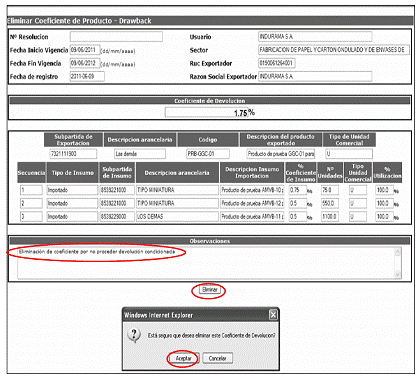
Task: Click the AMVB-11 descripcion insumo field
Action: 252,217
